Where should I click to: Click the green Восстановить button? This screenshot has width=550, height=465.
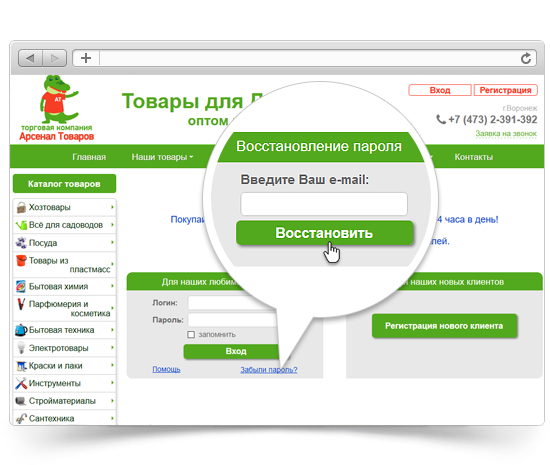tap(324, 233)
